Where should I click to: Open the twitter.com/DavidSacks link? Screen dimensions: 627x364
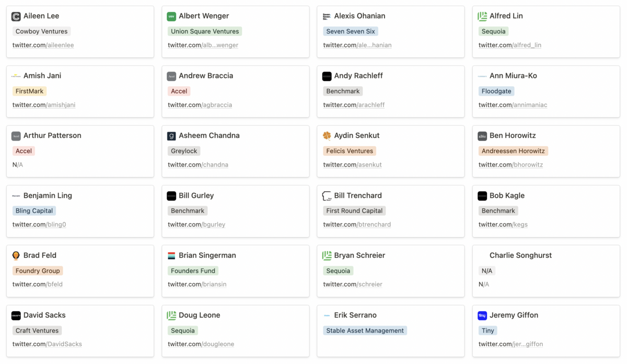pos(47,344)
